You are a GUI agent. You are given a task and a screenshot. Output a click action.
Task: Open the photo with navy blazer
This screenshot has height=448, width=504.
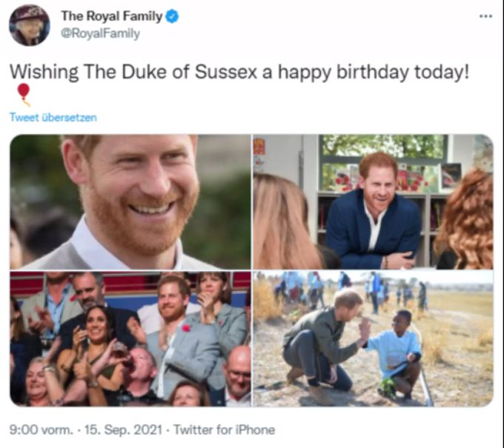[x=373, y=201]
